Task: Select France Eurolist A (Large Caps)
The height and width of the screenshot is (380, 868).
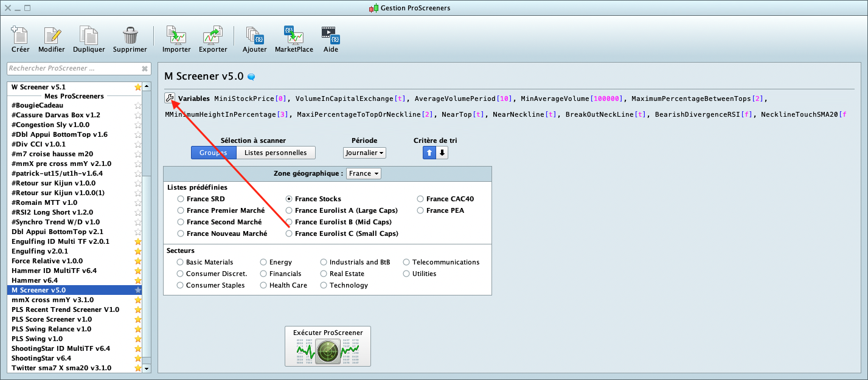Action: point(289,210)
